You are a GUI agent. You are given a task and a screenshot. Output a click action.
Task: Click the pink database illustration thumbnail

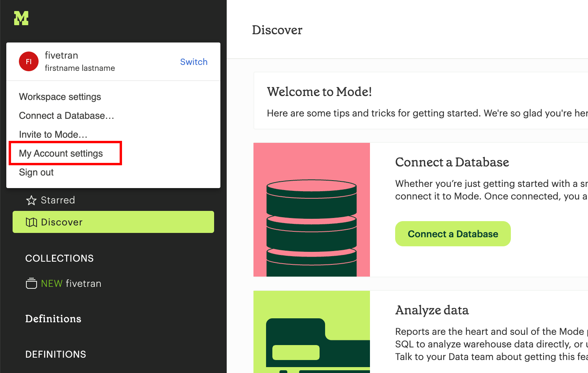[312, 210]
